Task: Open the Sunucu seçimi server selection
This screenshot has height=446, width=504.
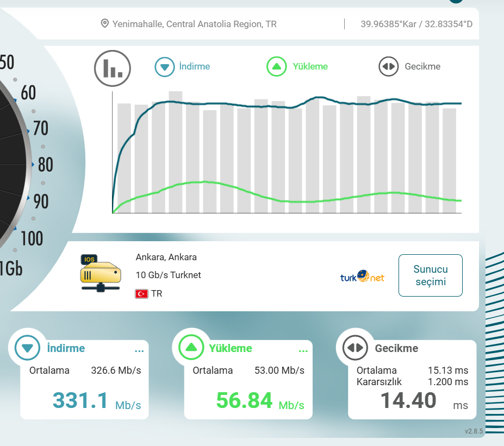Action: [x=431, y=275]
